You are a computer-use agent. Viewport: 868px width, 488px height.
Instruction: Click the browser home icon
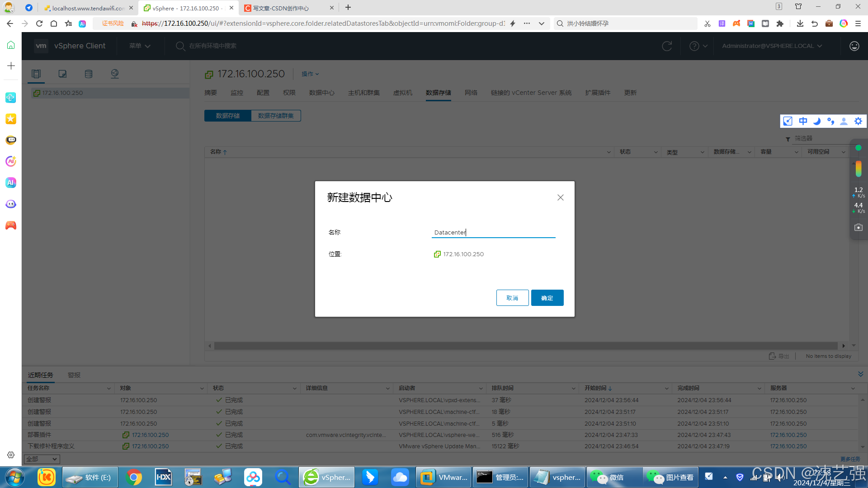pyautogui.click(x=54, y=23)
